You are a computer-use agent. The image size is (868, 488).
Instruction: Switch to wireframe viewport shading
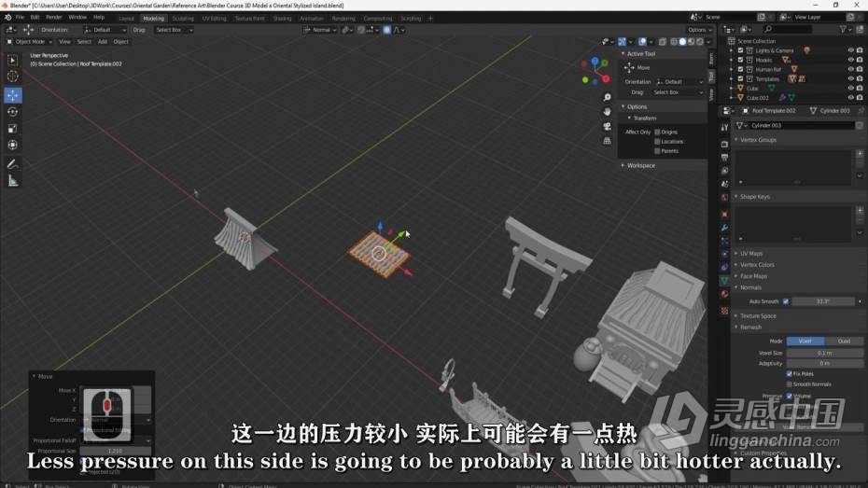pos(674,41)
